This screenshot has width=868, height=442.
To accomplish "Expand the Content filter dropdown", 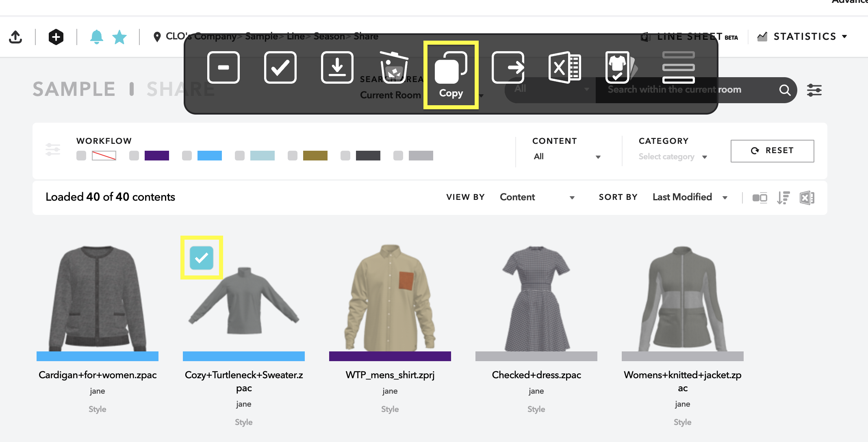I will pos(567,156).
